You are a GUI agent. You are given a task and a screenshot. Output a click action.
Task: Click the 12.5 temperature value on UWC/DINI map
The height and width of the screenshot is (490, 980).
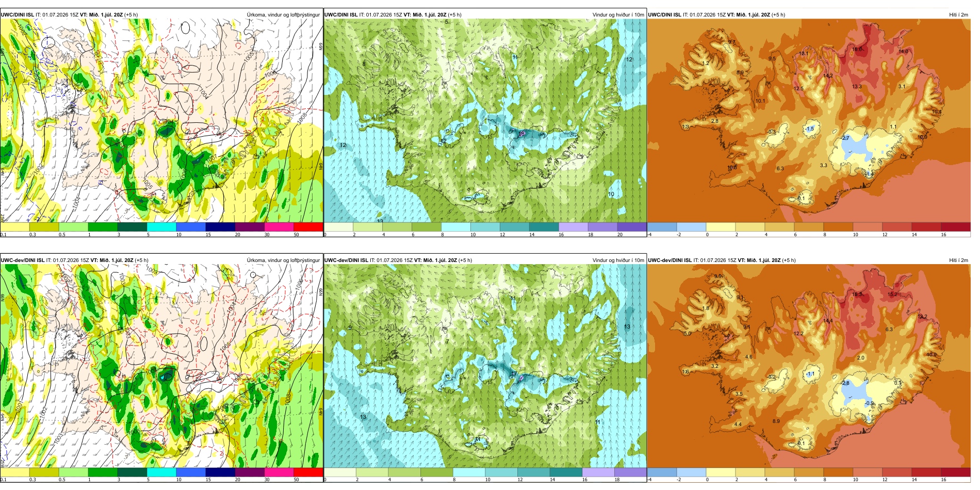(798, 89)
